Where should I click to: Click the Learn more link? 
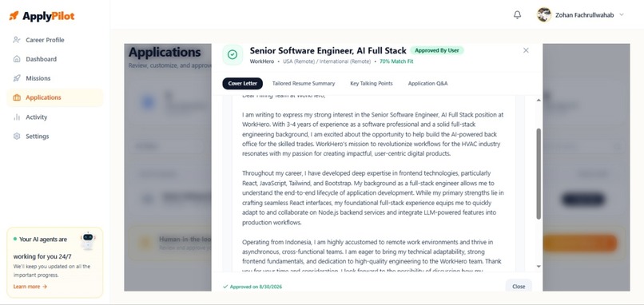tap(30, 287)
